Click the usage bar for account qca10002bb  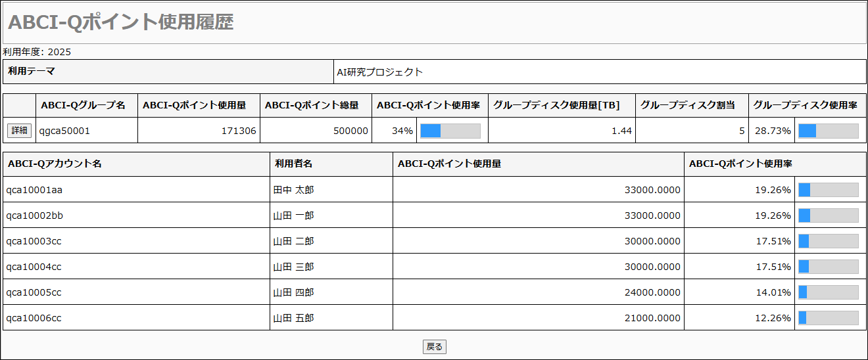828,215
